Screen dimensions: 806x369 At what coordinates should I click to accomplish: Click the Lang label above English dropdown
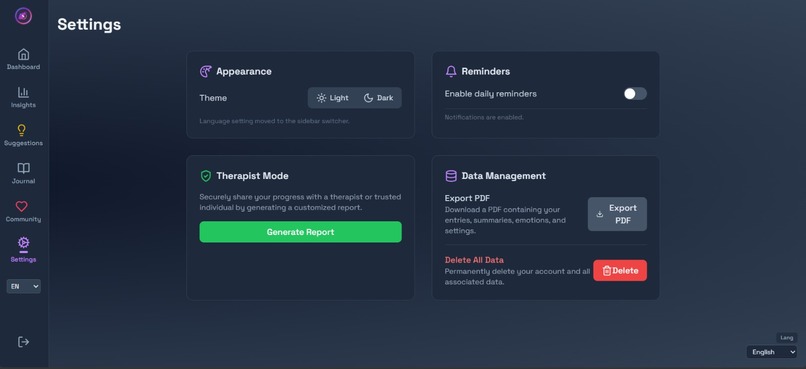coord(786,338)
